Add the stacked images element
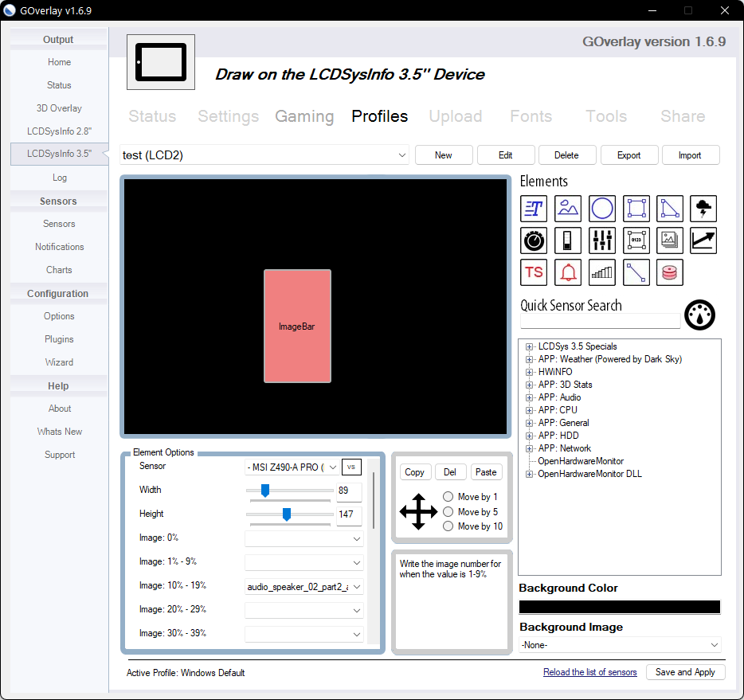Screen dimensions: 744x700 [669, 241]
